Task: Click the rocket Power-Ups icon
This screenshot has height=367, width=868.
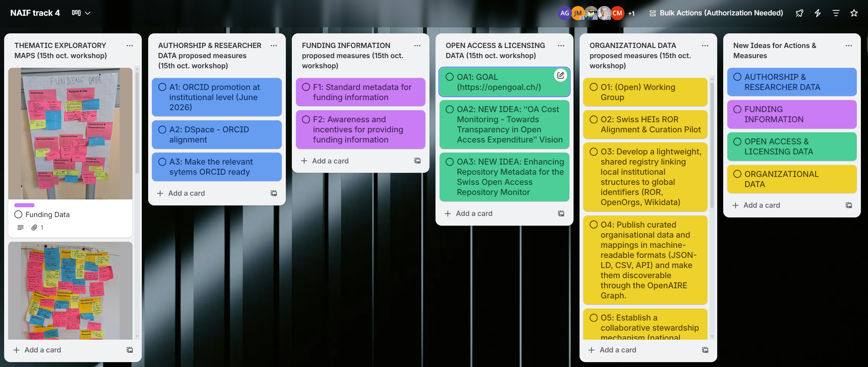Action: tap(799, 13)
